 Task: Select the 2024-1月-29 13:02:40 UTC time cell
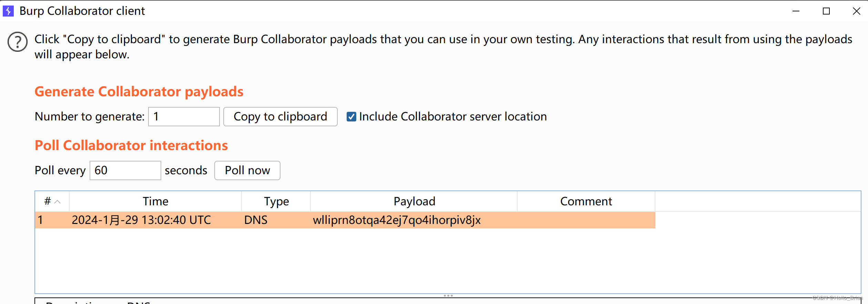pyautogui.click(x=155, y=220)
